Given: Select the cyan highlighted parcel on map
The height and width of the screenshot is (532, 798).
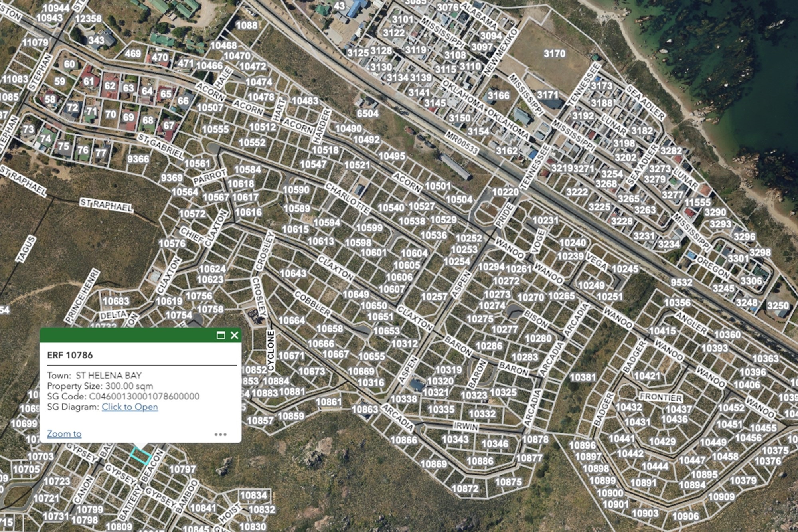Looking at the screenshot, I should pyautogui.click(x=140, y=456).
